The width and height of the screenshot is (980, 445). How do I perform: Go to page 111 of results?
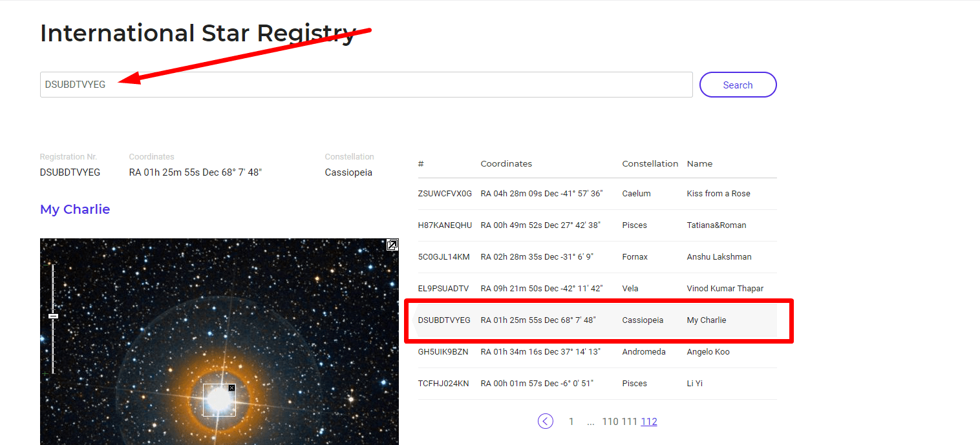pyautogui.click(x=629, y=422)
